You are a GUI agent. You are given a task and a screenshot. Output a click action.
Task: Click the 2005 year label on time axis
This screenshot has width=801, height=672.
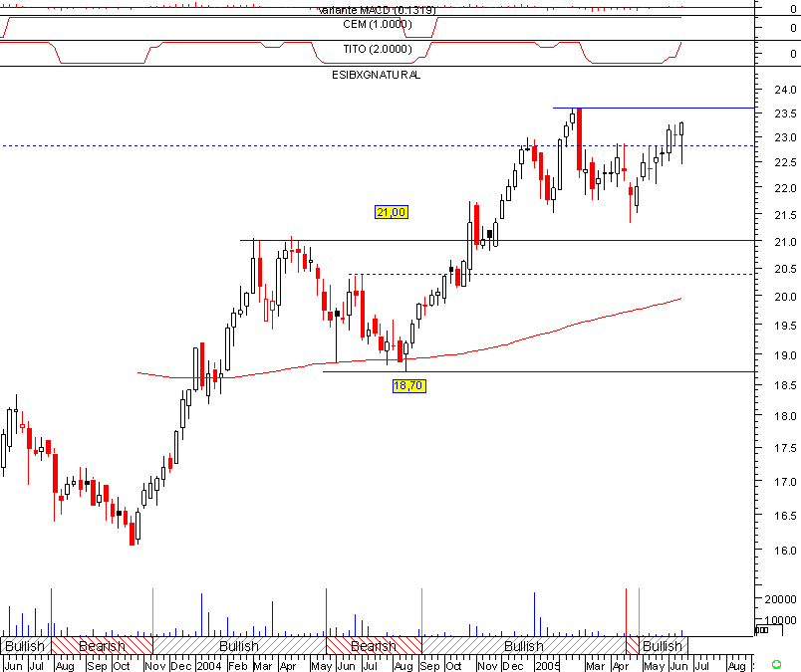[x=548, y=666]
